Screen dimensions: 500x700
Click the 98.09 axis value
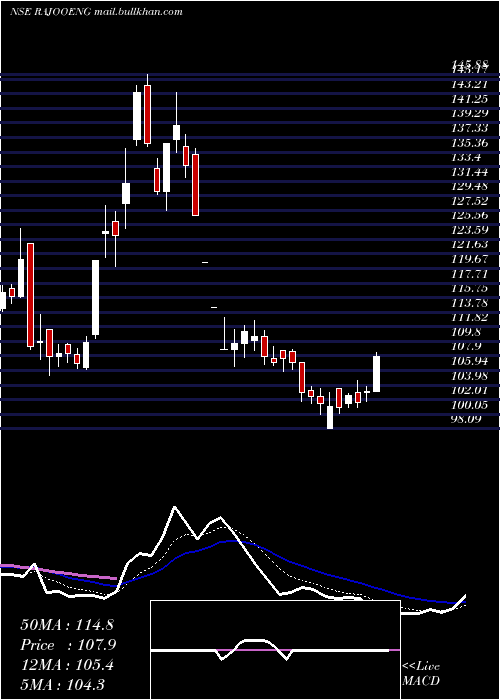(467, 419)
